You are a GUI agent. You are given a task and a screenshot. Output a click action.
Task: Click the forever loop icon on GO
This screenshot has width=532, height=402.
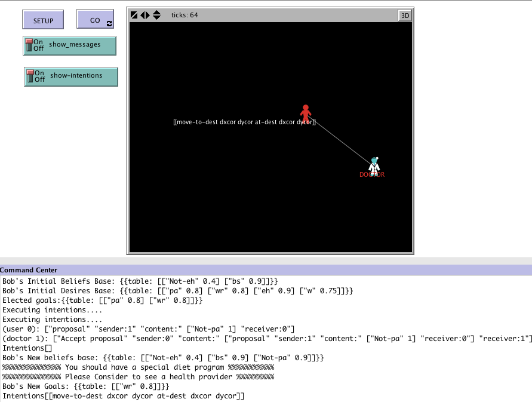click(109, 24)
